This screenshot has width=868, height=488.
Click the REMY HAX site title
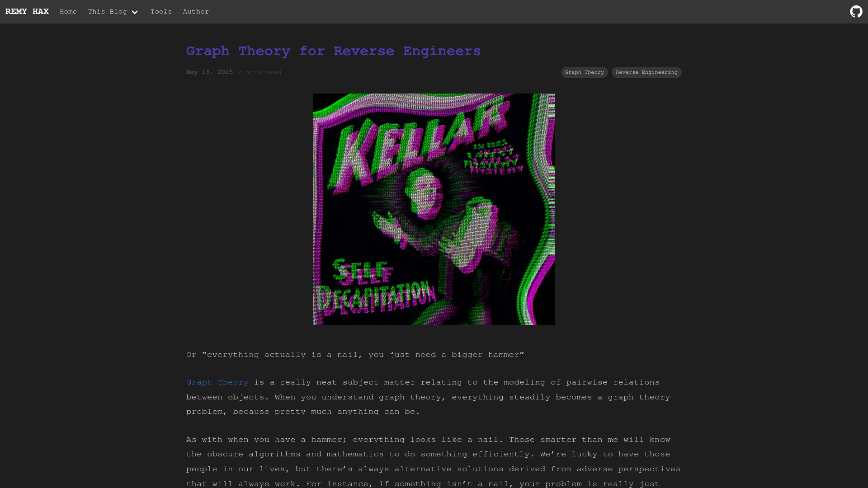tap(27, 12)
